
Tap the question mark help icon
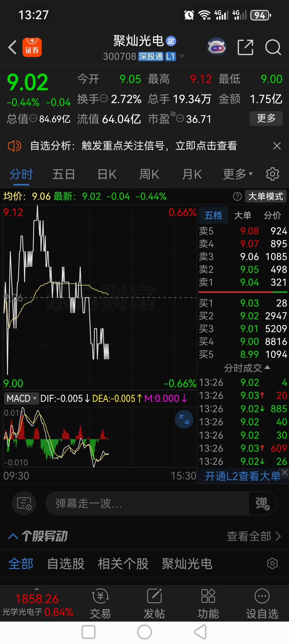(x=237, y=197)
